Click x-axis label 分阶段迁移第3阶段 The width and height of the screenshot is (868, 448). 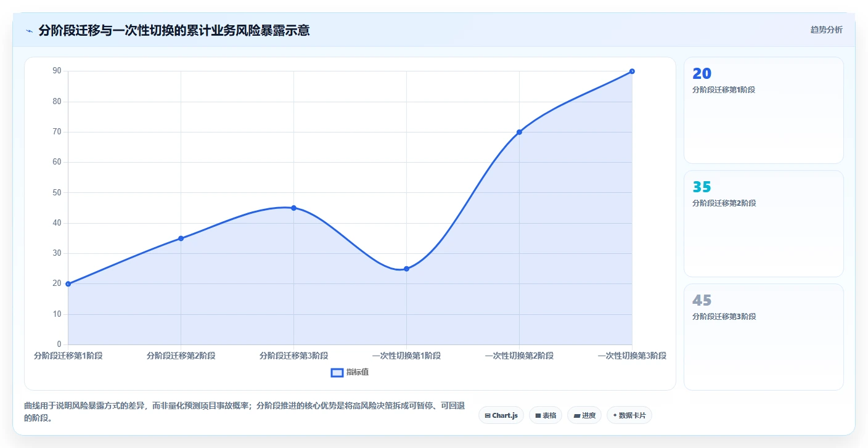click(x=293, y=356)
